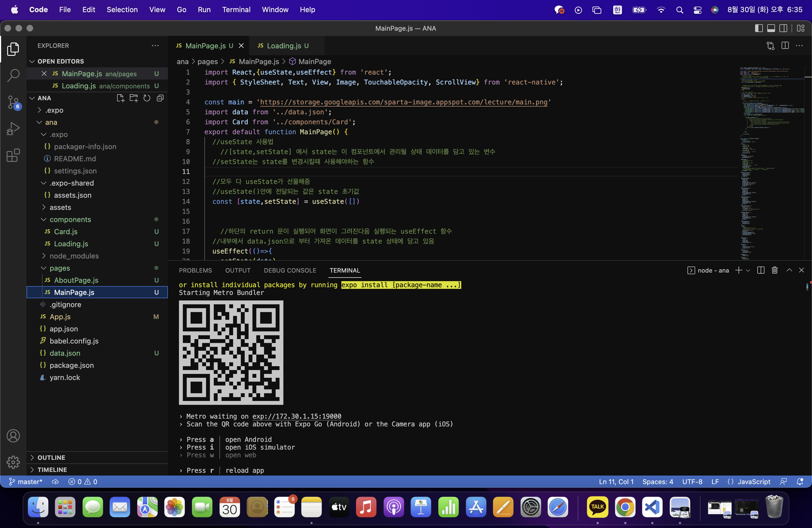812x528 pixels.
Task: Toggle primary side bar visibility
Action: pos(759,28)
